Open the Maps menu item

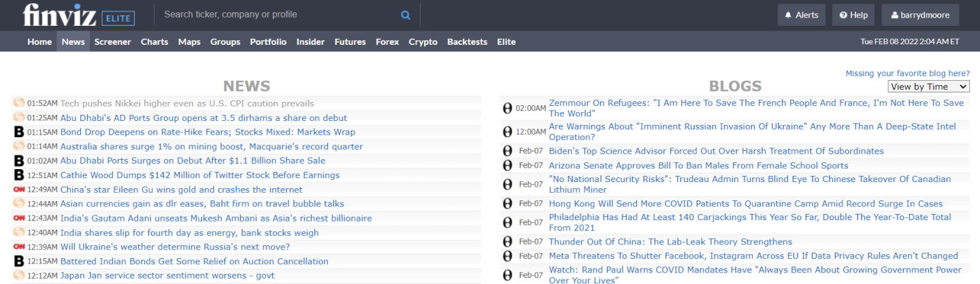pyautogui.click(x=189, y=41)
